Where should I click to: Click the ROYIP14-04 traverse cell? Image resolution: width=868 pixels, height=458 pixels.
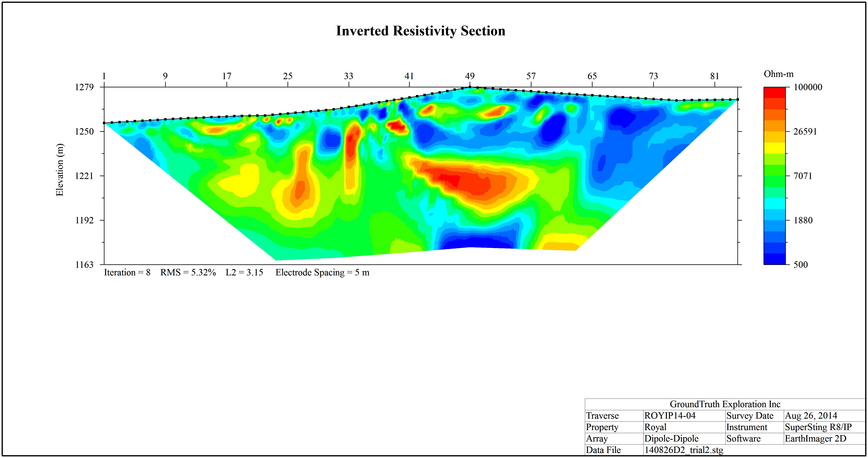coord(670,416)
